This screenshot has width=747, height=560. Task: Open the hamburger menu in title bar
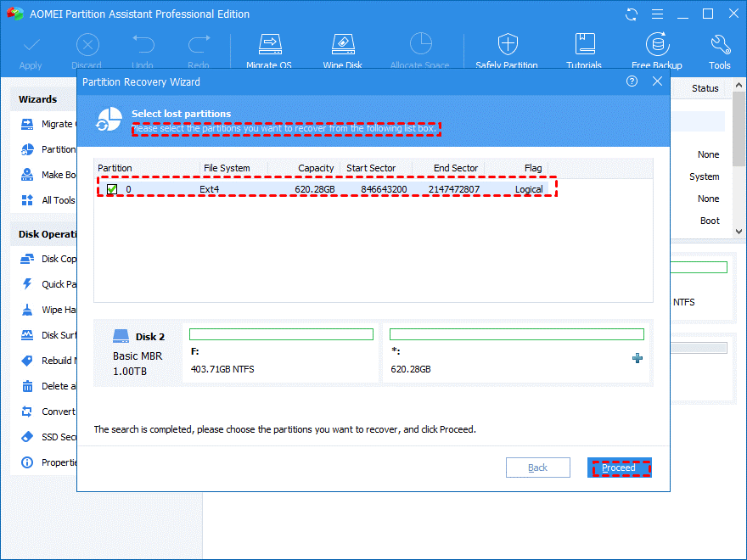pos(657,14)
